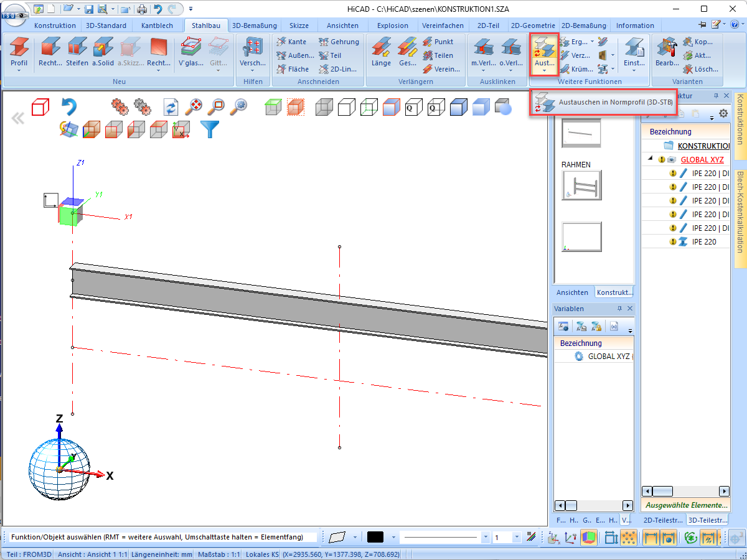This screenshot has height=560, width=747.
Task: Click the Fläche trim option
Action: (293, 69)
